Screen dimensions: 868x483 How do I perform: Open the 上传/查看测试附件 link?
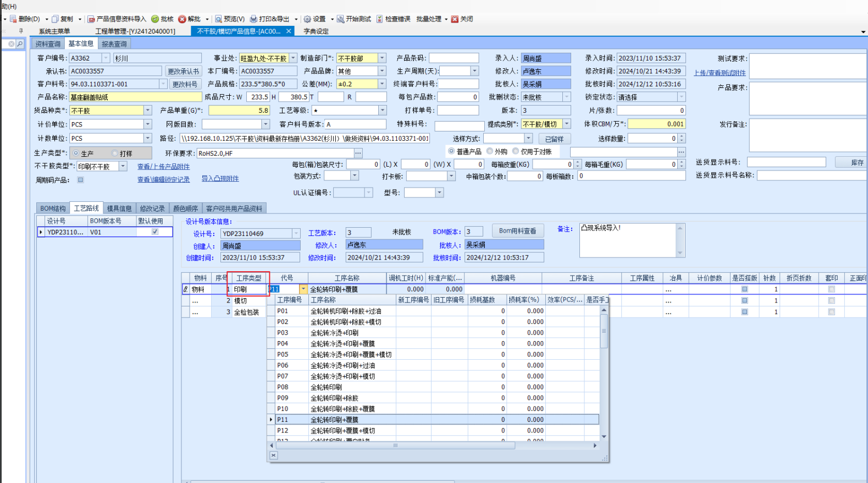pos(720,73)
